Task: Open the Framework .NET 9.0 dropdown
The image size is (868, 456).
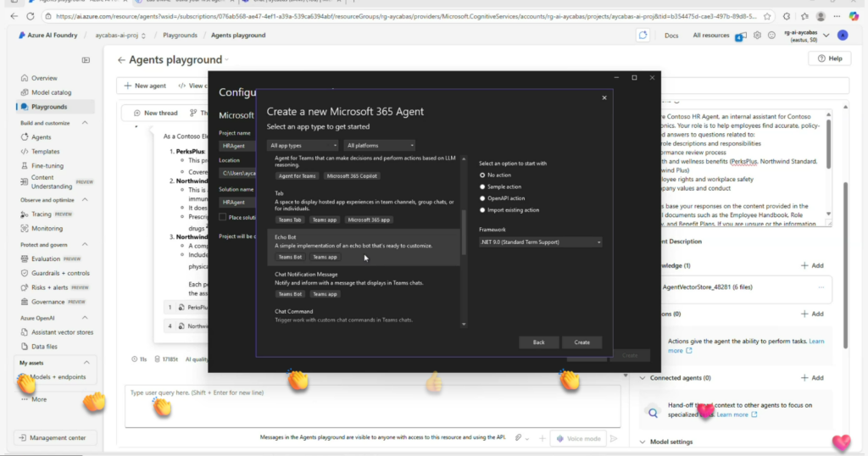Action: tap(540, 242)
